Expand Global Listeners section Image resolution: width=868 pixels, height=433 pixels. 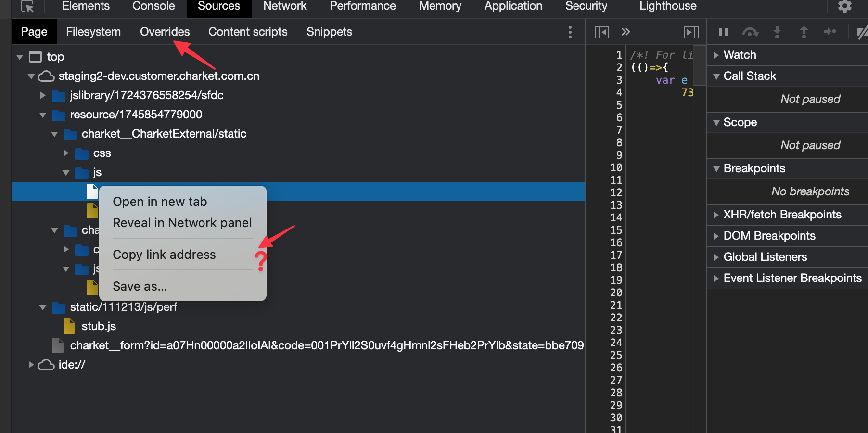(716, 257)
